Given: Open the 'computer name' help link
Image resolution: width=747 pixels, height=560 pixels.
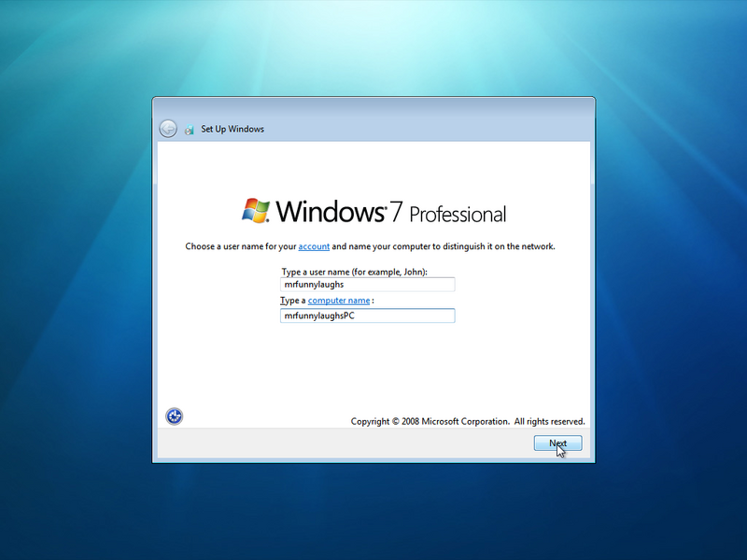Looking at the screenshot, I should (x=339, y=301).
